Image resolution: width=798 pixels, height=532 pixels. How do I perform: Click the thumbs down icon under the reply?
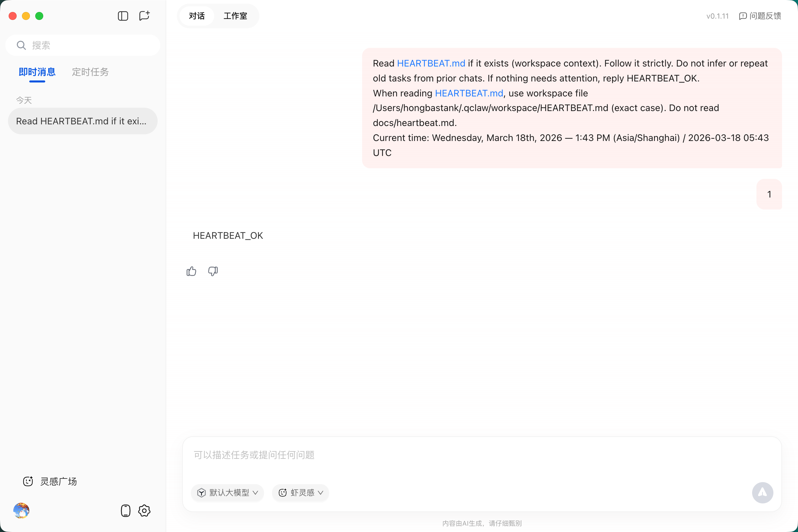point(213,271)
